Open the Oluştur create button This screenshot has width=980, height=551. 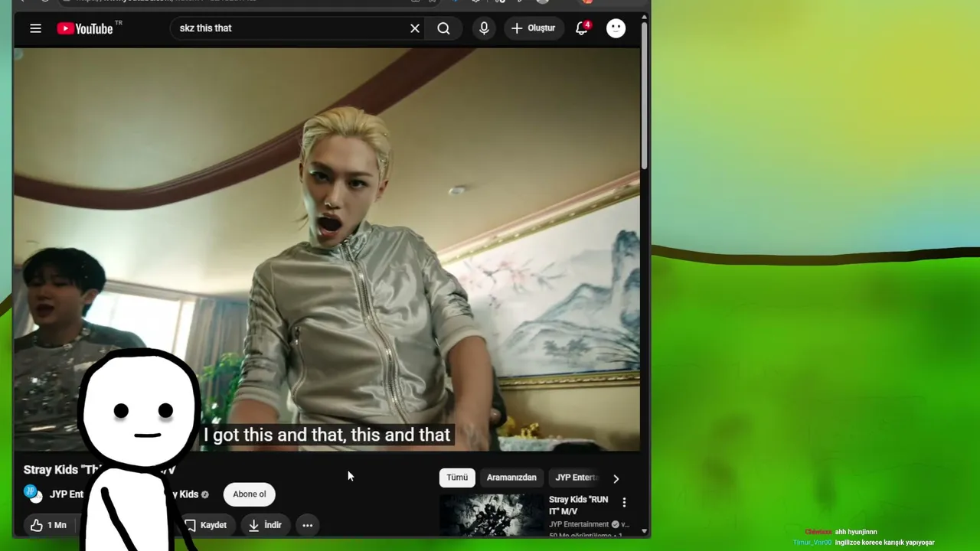click(x=534, y=28)
